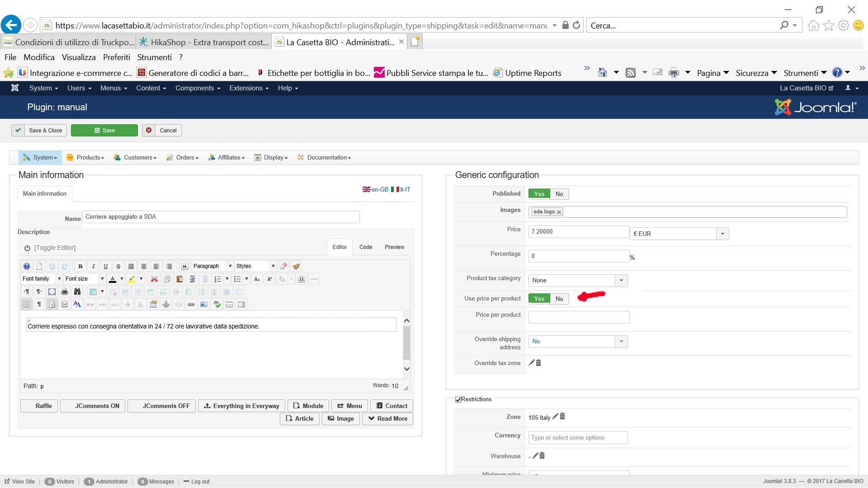This screenshot has height=488, width=868.
Task: Toggle editor fullscreen mode
Action: pyautogui.click(x=52, y=291)
